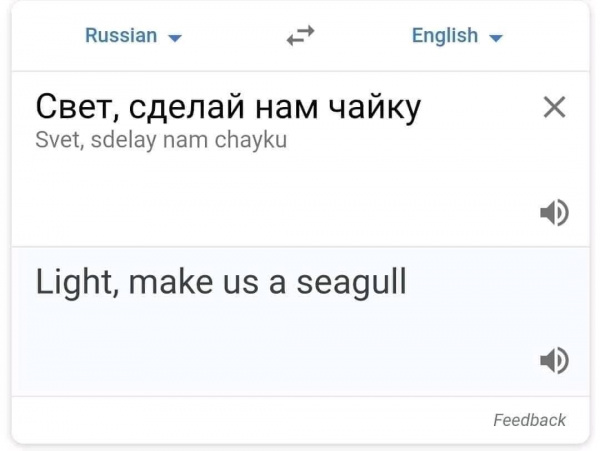Open the Feedback link

click(x=529, y=420)
